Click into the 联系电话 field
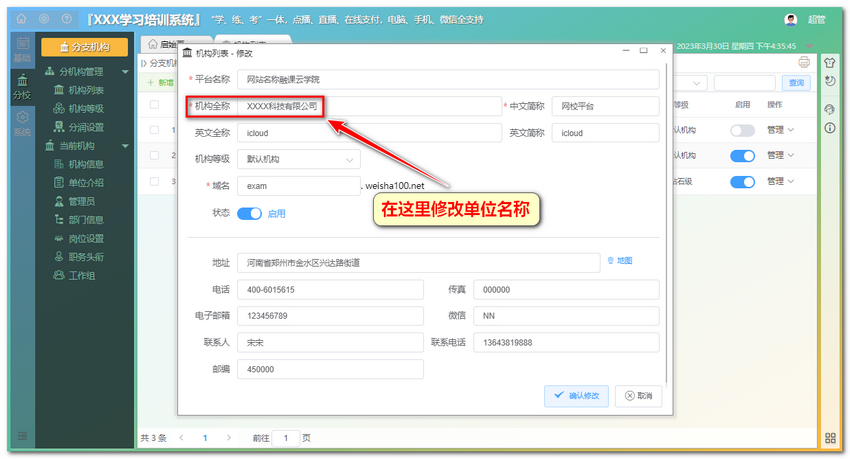Screen dimensions: 850x459 coord(566,342)
